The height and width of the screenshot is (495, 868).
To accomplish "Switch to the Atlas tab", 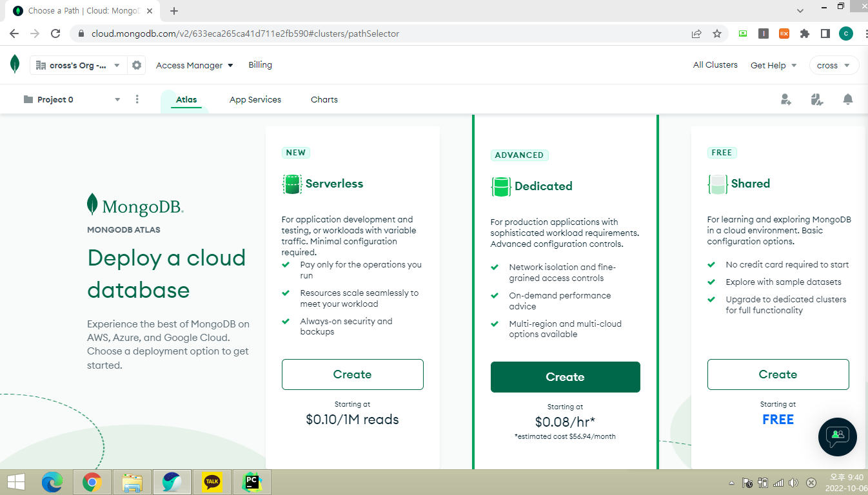I will 186,100.
